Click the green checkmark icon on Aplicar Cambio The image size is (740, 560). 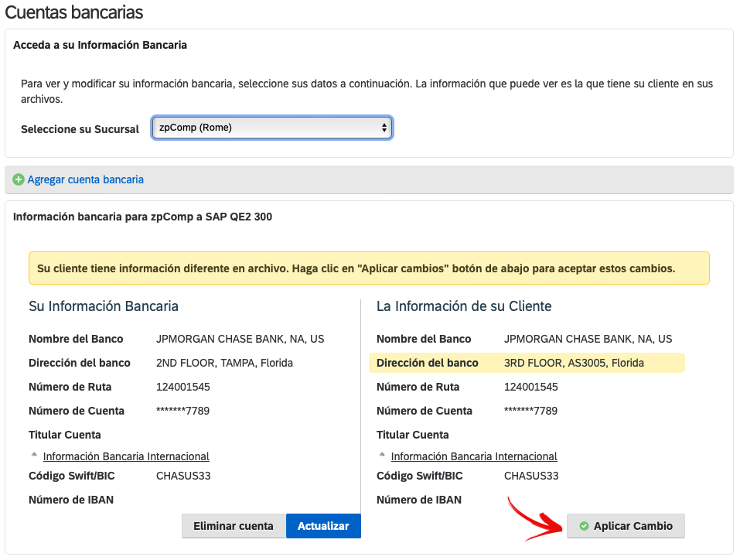pyautogui.click(x=584, y=526)
